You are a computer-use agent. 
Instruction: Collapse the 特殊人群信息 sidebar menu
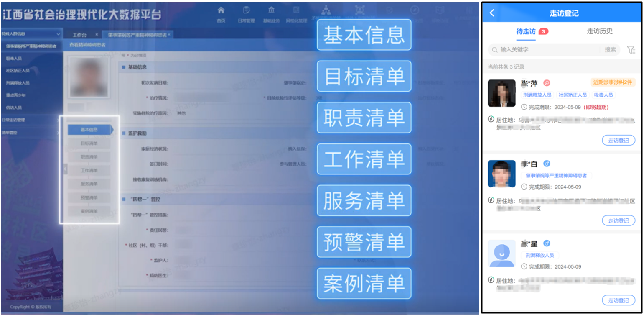coord(58,34)
